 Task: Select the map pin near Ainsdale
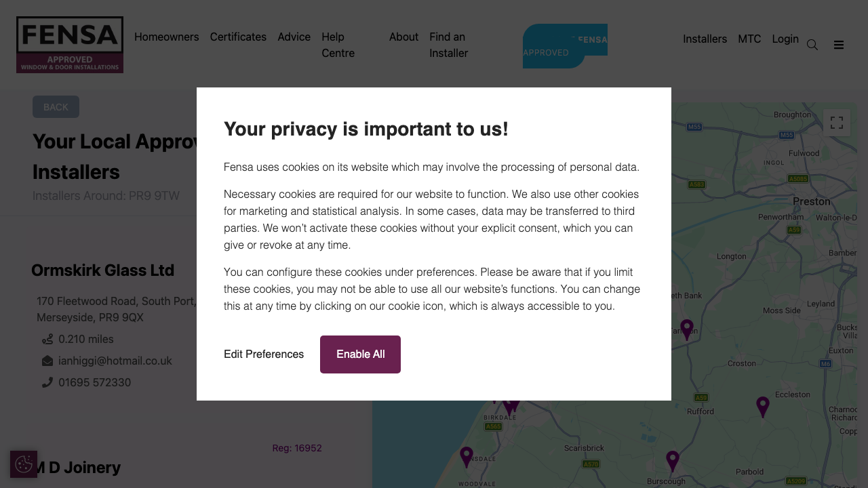click(x=467, y=456)
